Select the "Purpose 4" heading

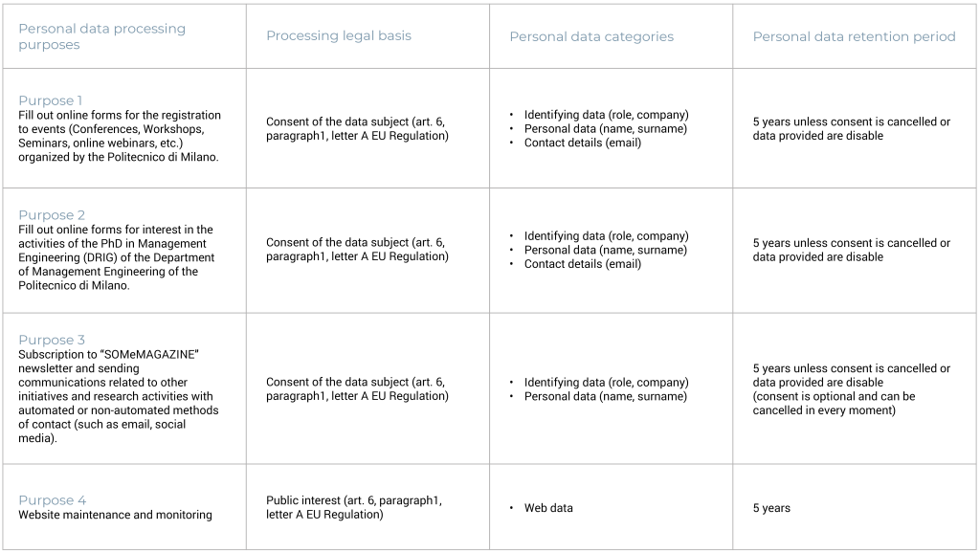point(52,500)
